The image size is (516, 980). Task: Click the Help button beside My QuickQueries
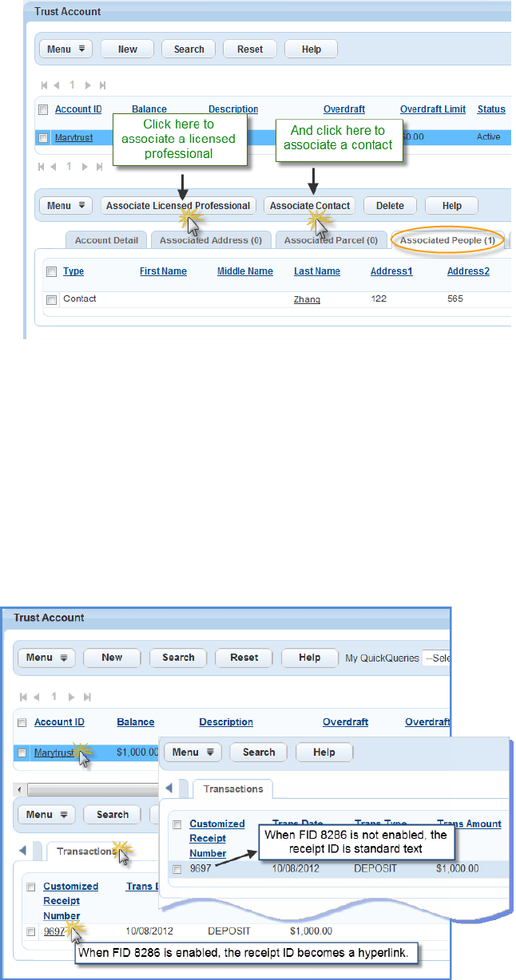coord(310,658)
